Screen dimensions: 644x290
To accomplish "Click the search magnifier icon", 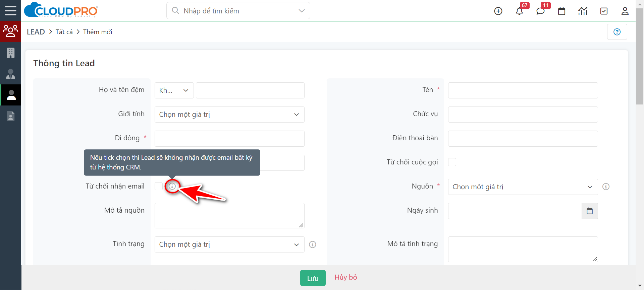I will (x=175, y=11).
